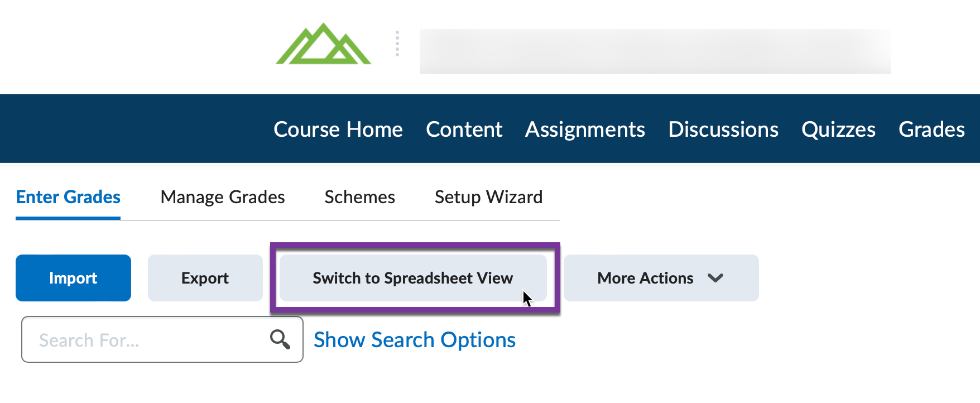The height and width of the screenshot is (403, 980).
Task: Click the Export button
Action: (205, 277)
